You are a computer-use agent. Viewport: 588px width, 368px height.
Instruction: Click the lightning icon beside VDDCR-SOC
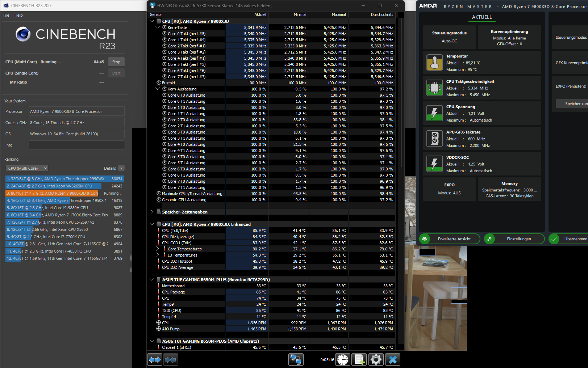(434, 164)
